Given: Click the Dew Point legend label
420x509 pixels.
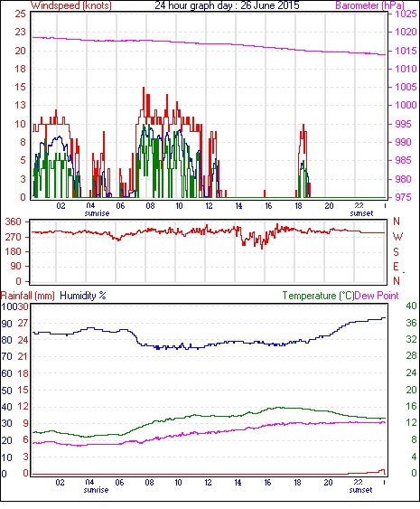Looking at the screenshot, I should 377,296.
